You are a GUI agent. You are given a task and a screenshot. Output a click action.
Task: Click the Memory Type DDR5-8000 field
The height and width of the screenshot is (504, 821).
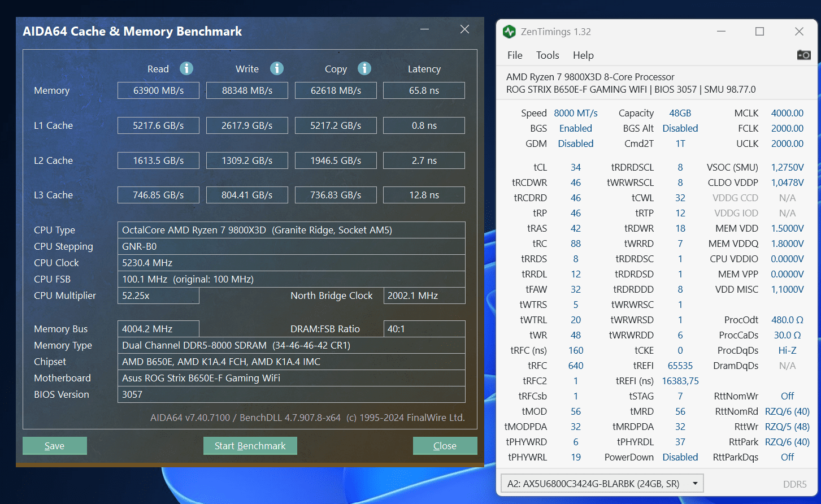291,345
